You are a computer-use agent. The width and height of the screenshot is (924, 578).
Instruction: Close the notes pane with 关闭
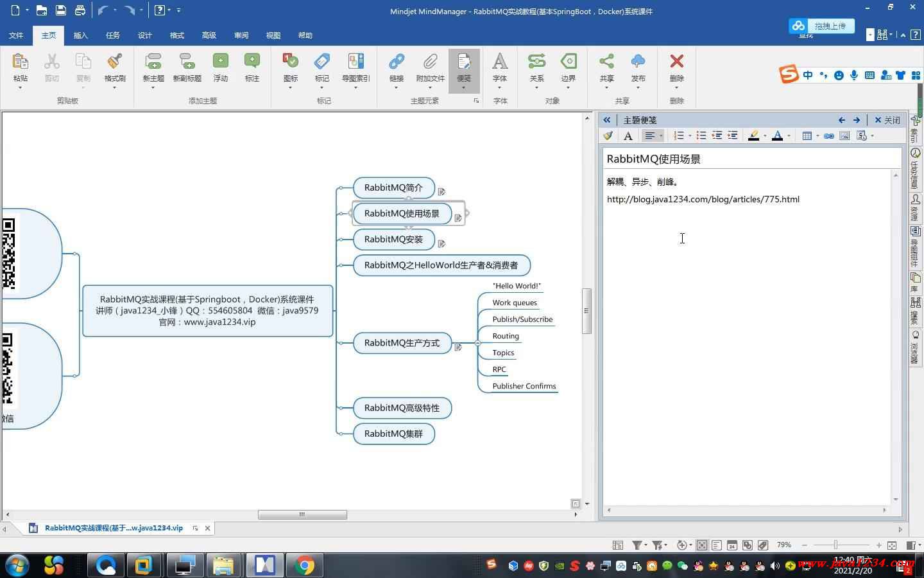888,120
